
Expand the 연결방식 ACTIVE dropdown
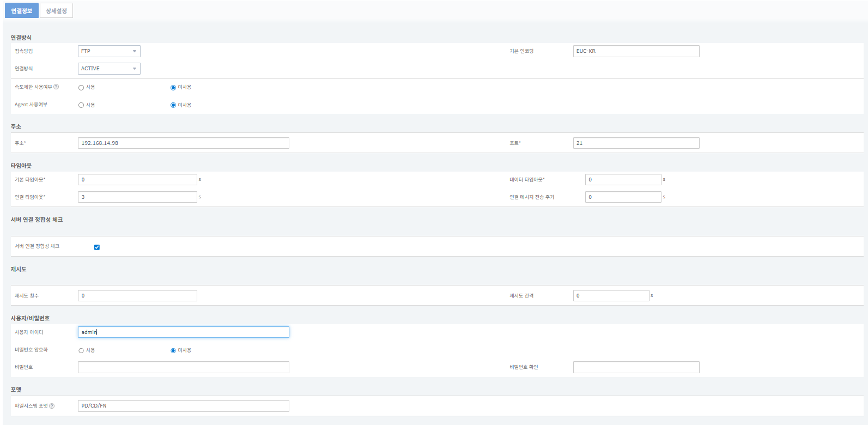point(109,69)
